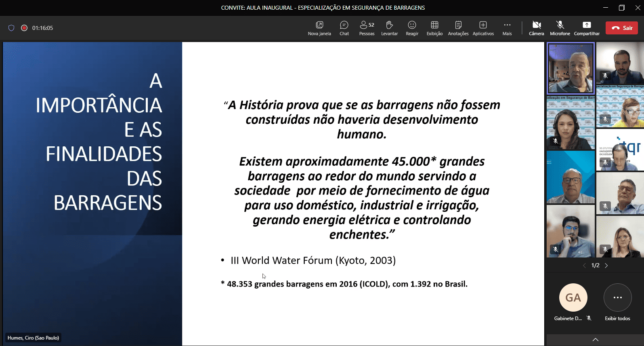This screenshot has width=644, height=346.
Task: Expand the bottom participant panel chevron
Action: point(595,340)
